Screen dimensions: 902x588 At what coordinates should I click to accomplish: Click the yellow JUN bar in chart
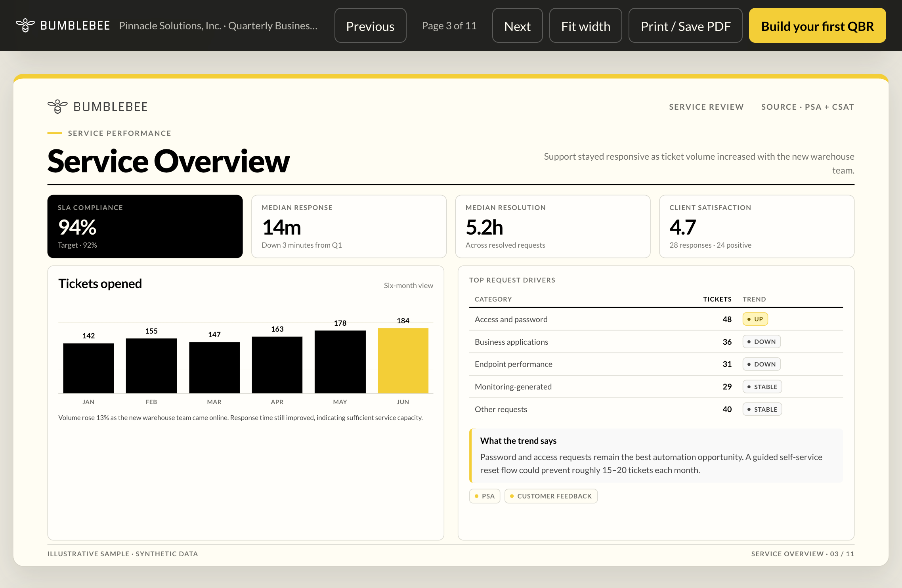[403, 361]
